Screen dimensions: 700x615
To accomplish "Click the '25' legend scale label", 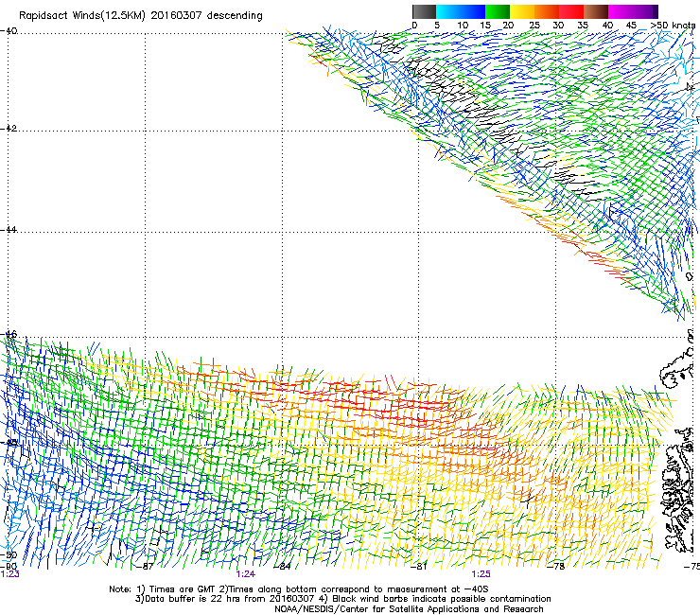I will coord(534,26).
